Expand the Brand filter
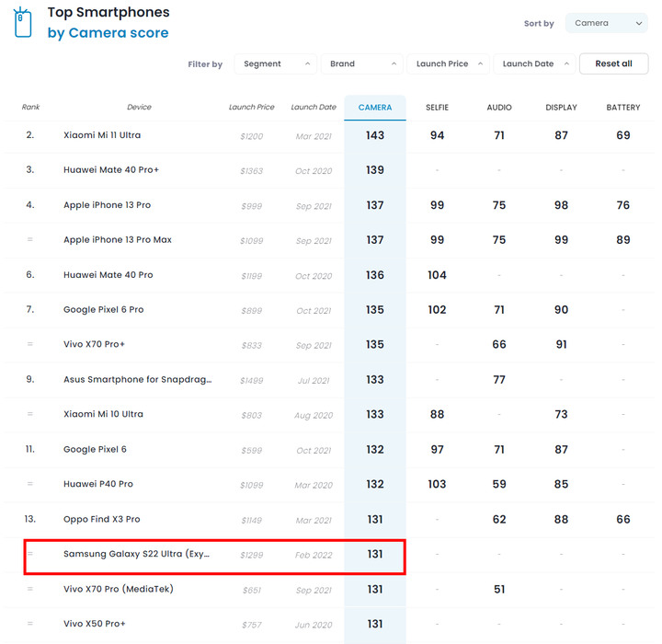 [x=362, y=63]
